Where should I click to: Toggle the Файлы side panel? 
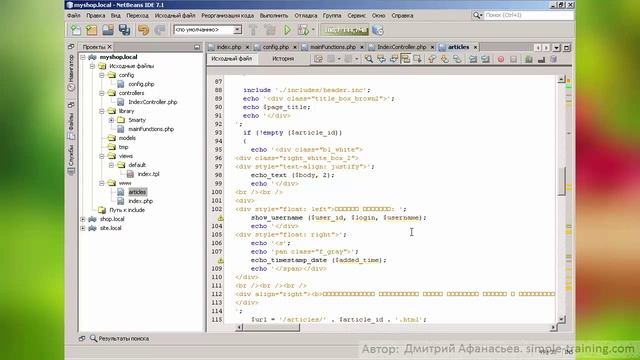(71, 126)
